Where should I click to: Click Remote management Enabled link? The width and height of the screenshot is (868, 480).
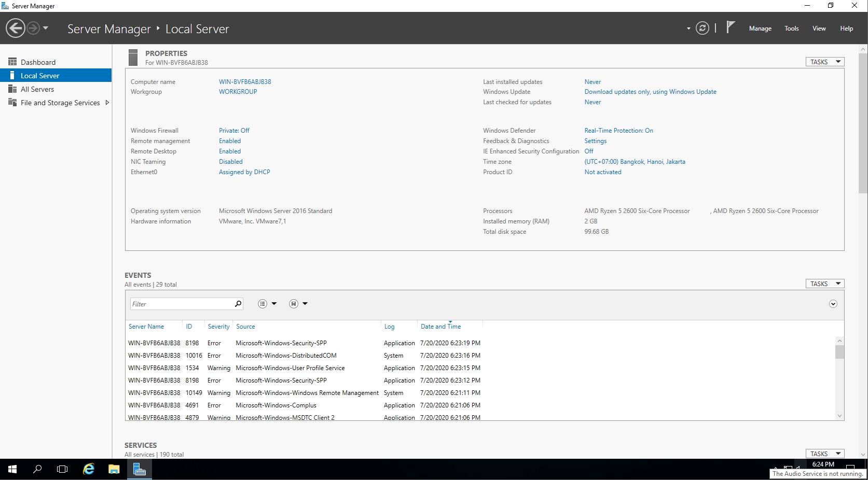(x=230, y=141)
